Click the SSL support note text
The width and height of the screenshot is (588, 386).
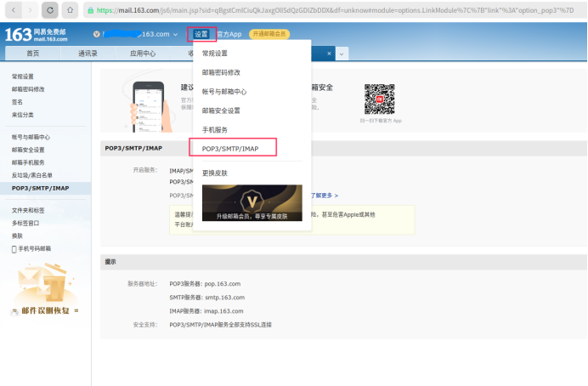pyautogui.click(x=221, y=325)
